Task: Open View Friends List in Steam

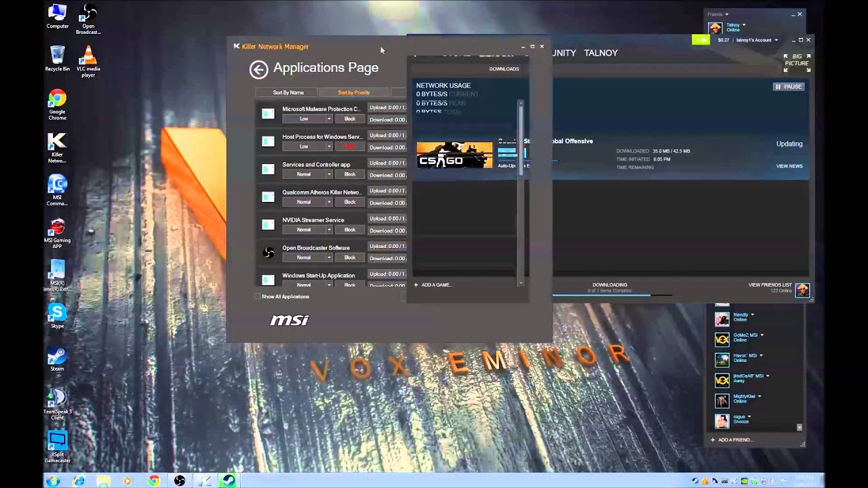Action: tap(770, 285)
